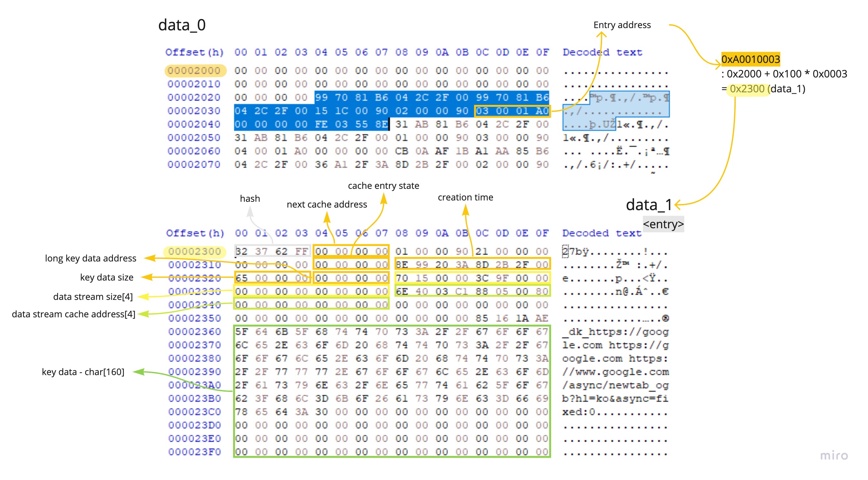Viewport: 868px width, 480px height.
Task: Click the highlighted offset 00002300
Action: [x=194, y=251]
